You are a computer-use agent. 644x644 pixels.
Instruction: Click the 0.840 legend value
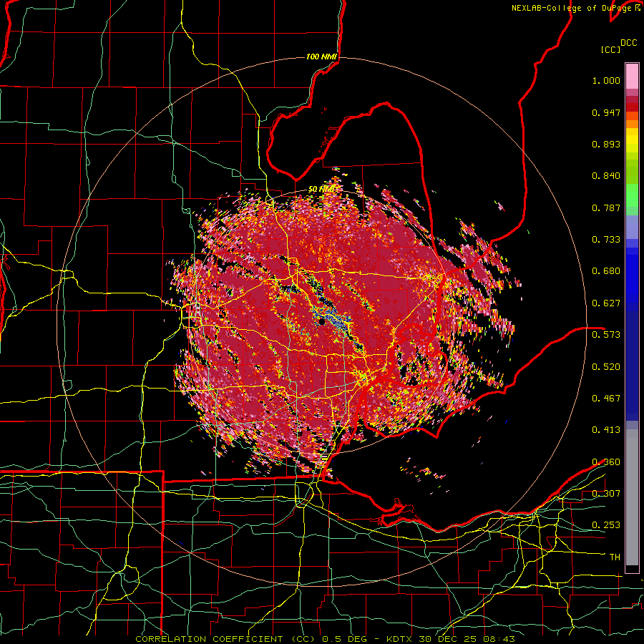pos(606,176)
